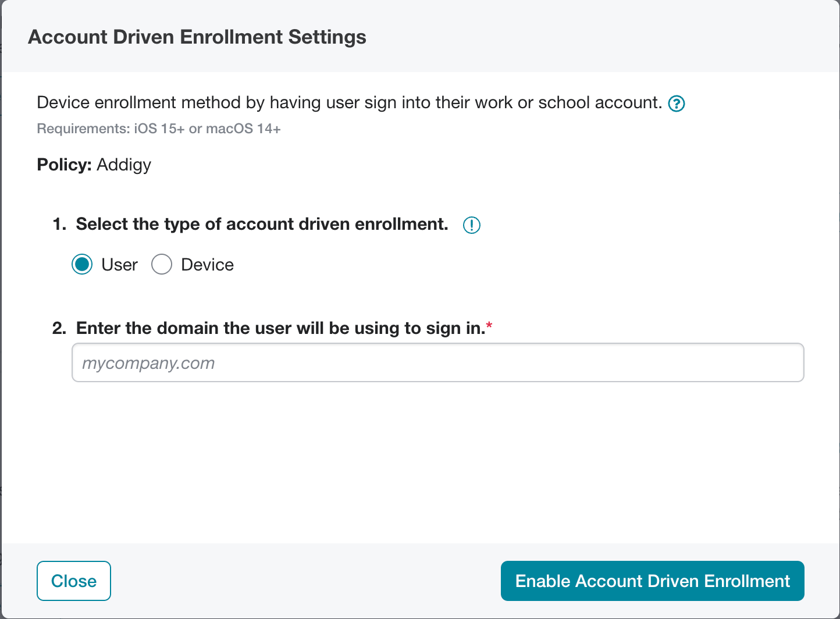Close the enrollment settings dialog

74,581
